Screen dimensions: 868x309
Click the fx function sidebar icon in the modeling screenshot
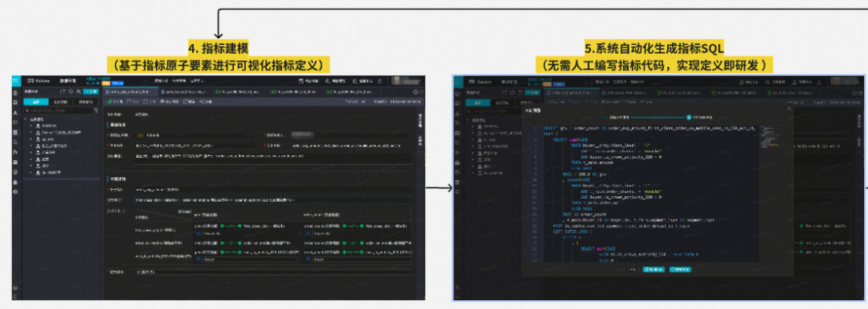pos(15,151)
